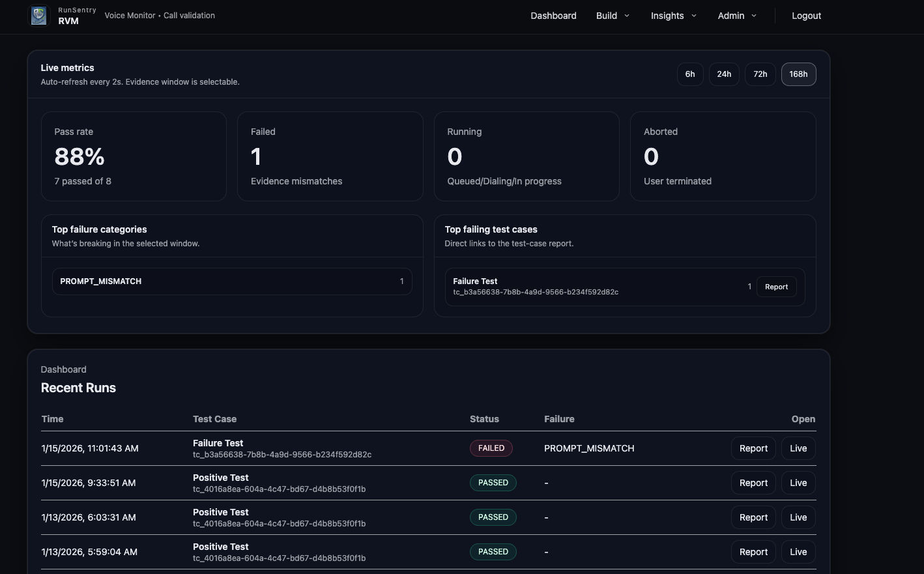This screenshot has height=574, width=924.
Task: Click the Pass rate 88% metric card
Action: click(x=134, y=156)
